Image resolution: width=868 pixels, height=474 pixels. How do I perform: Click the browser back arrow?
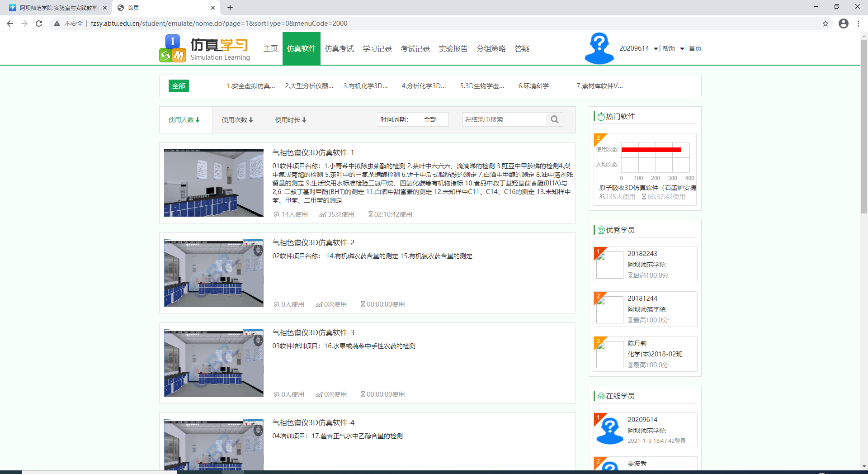pyautogui.click(x=10, y=24)
